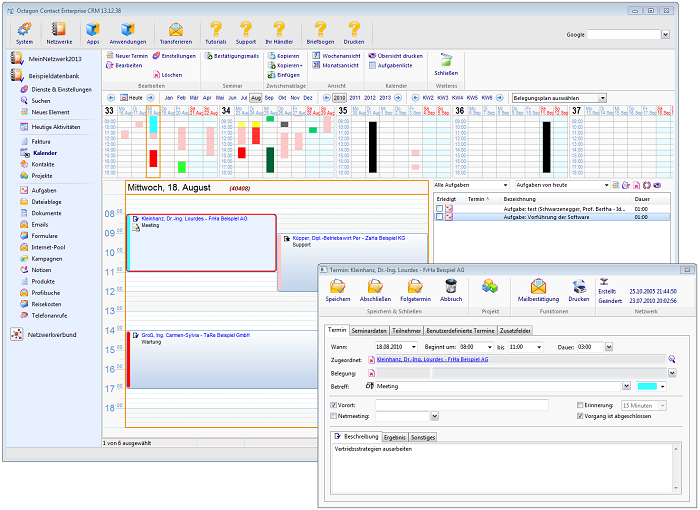Enable the Erinnerung checkbox
The width and height of the screenshot is (700, 510).
[x=580, y=405]
